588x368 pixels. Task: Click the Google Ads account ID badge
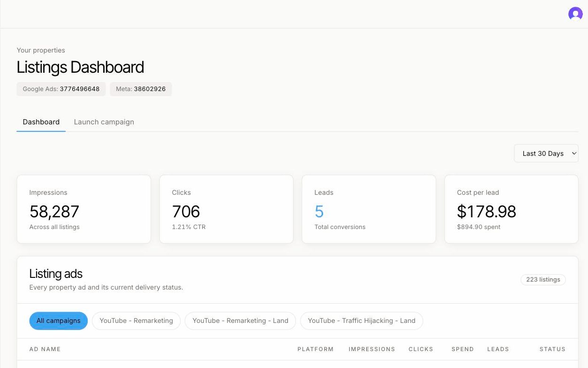tap(61, 89)
